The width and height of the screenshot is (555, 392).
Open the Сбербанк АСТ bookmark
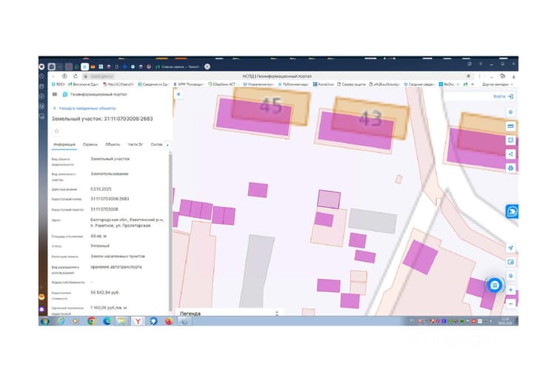222,84
